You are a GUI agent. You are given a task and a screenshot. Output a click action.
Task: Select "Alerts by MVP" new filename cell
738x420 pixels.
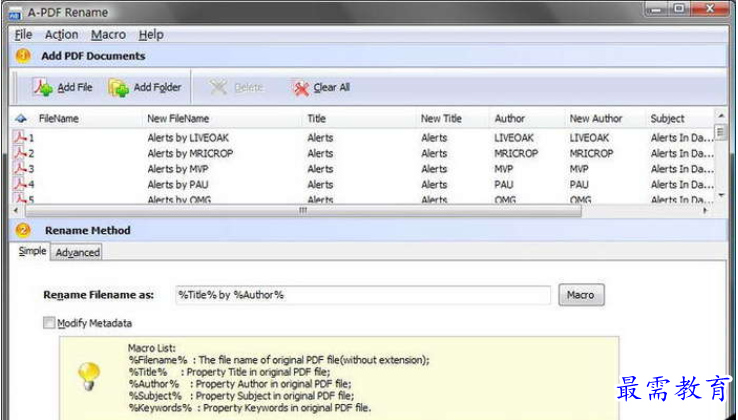pos(178,169)
